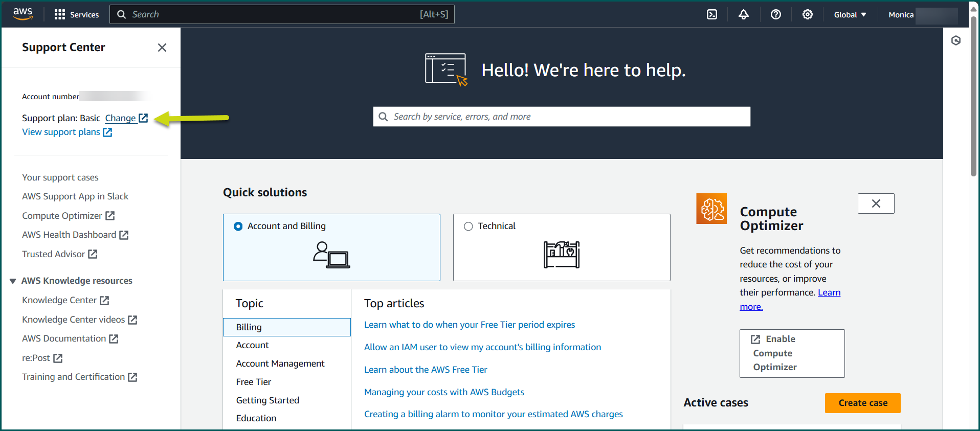Viewport: 980px width, 431px height.
Task: Click Change support plan link
Action: pyautogui.click(x=121, y=118)
